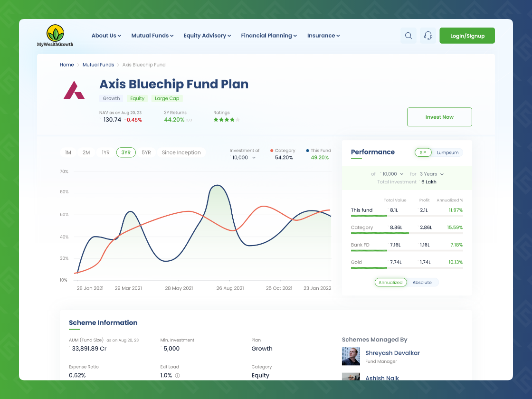Click the 11.97% This fund value

click(456, 210)
